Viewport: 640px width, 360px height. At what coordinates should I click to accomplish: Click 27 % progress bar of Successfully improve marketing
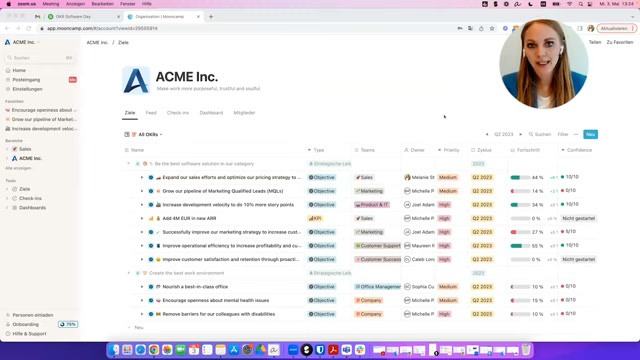[520, 232]
